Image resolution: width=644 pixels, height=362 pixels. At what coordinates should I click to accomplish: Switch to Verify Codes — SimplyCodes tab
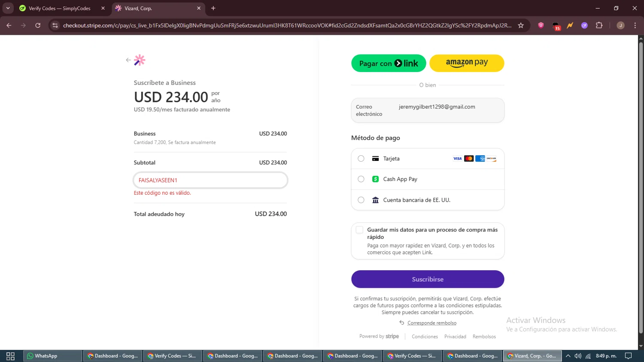[x=60, y=8]
